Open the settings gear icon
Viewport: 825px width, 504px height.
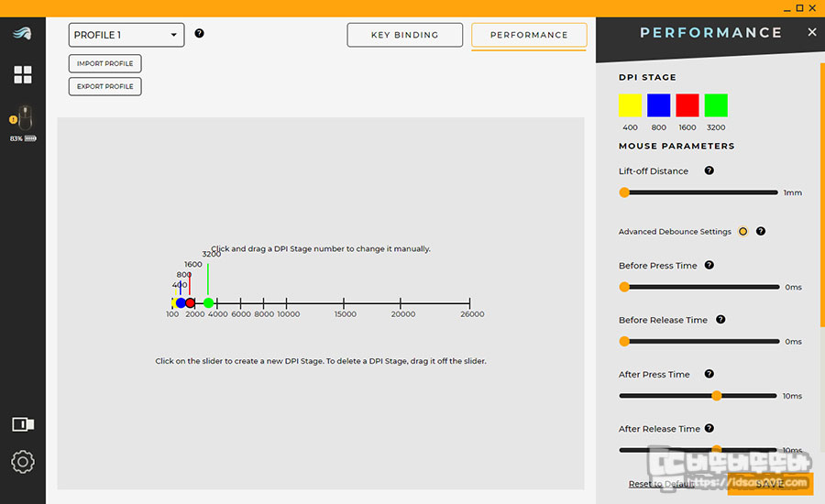tap(23, 462)
